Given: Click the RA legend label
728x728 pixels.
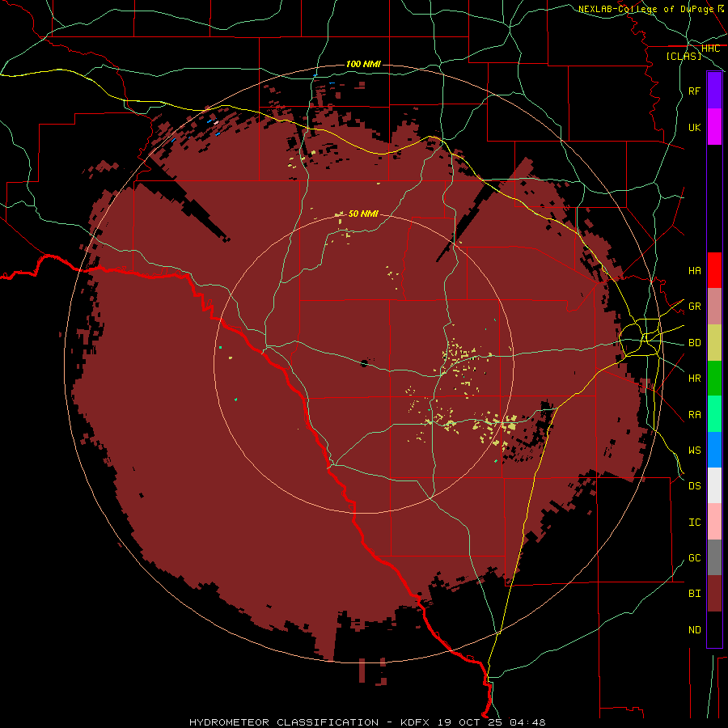Looking at the screenshot, I should [694, 414].
